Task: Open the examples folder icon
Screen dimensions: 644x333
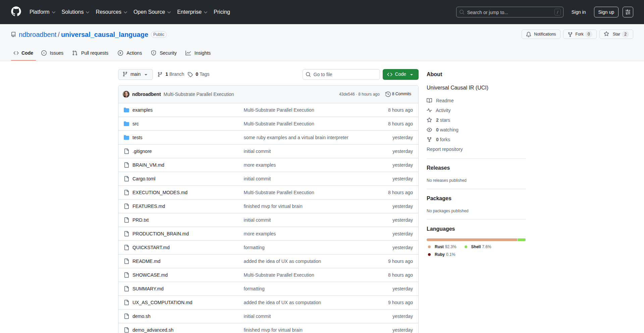Action: click(x=126, y=110)
